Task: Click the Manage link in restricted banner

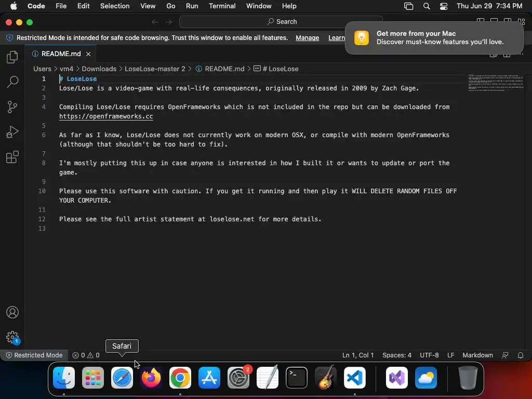Action: coord(308,38)
